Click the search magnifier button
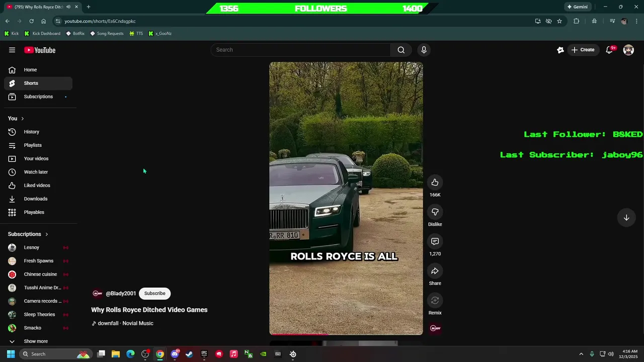644x362 pixels. tap(401, 50)
